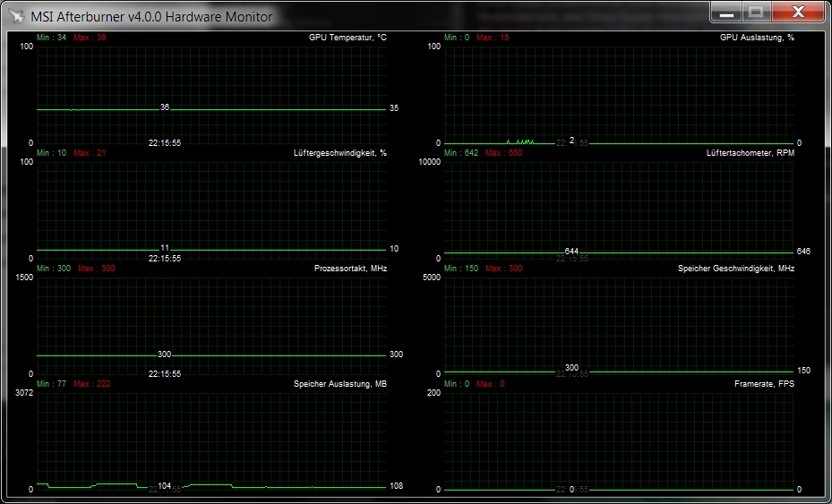
Task: Click the MSI Afterburner jet icon in title bar
Action: [17, 16]
